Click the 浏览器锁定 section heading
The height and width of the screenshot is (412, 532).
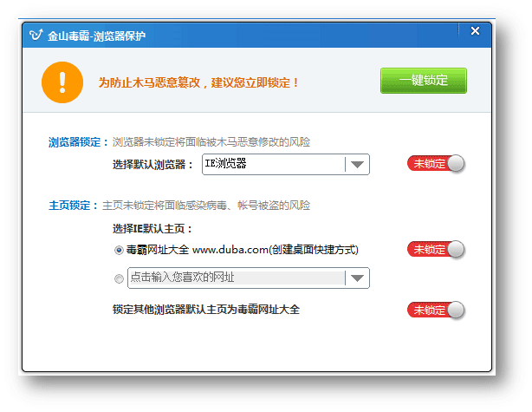[x=79, y=141]
